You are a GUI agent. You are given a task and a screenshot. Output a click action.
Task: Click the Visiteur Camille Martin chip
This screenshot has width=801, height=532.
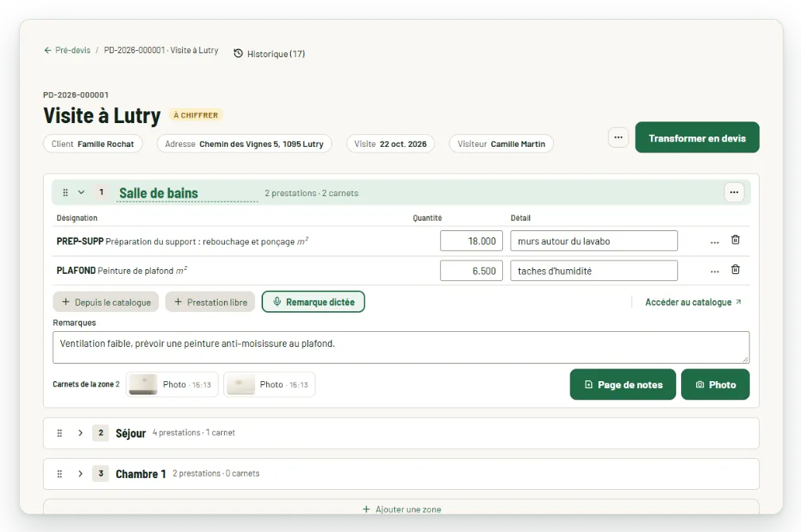501,144
